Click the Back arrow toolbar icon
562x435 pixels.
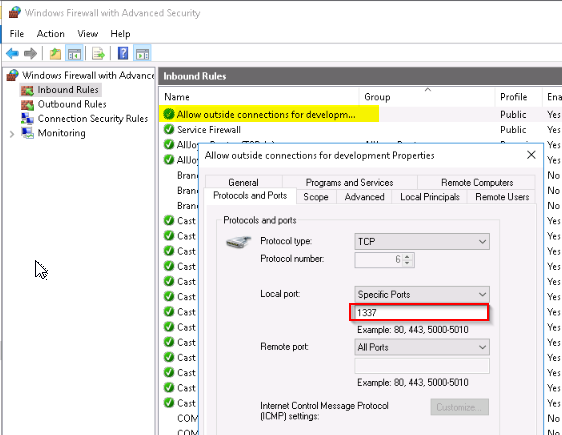(x=13, y=54)
